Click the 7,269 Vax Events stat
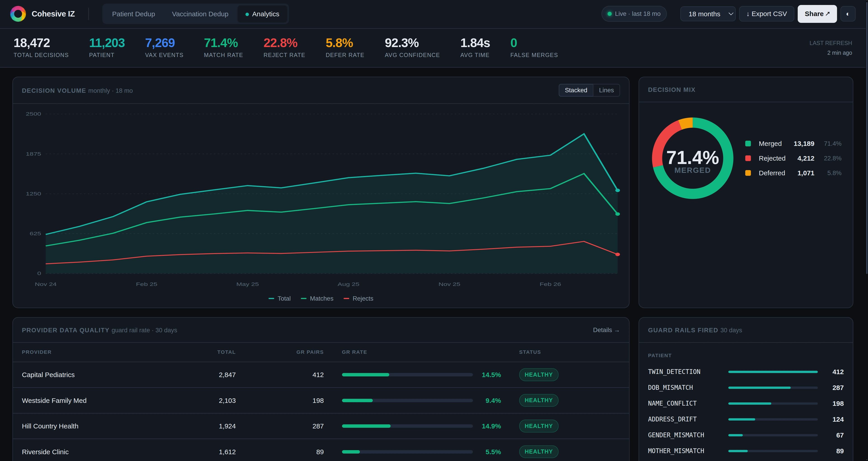Image resolution: width=868 pixels, height=461 pixels. [x=164, y=47]
